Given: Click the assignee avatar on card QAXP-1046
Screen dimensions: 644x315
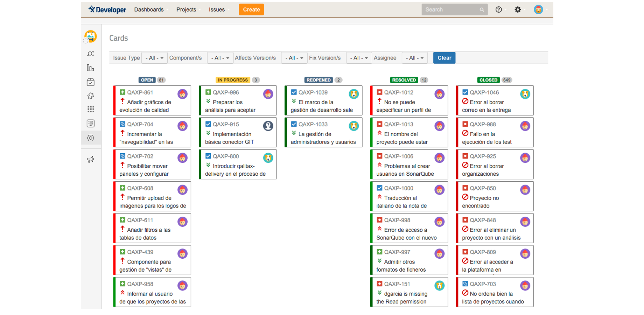Looking at the screenshot, I should click(x=525, y=94).
